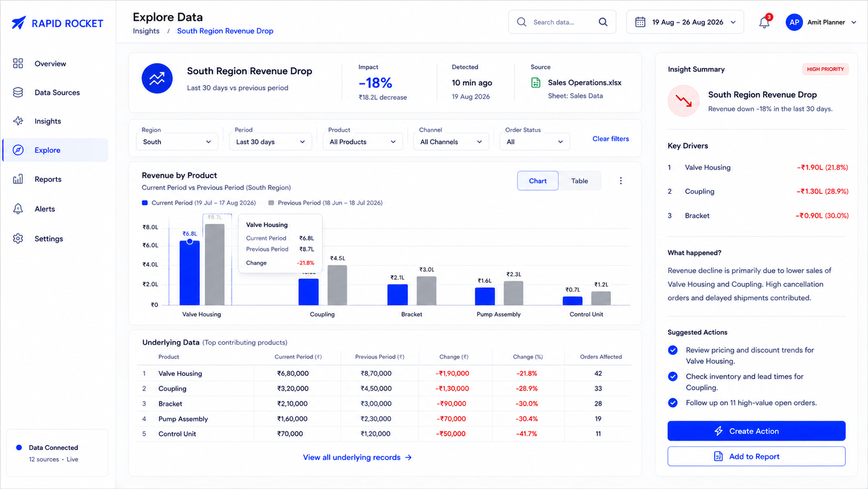Open Settings in sidebar
Screen dimensions: 868x489
tap(56, 239)
